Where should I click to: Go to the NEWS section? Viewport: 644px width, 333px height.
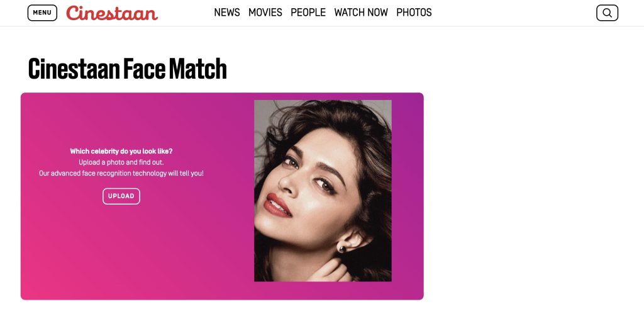[226, 13]
